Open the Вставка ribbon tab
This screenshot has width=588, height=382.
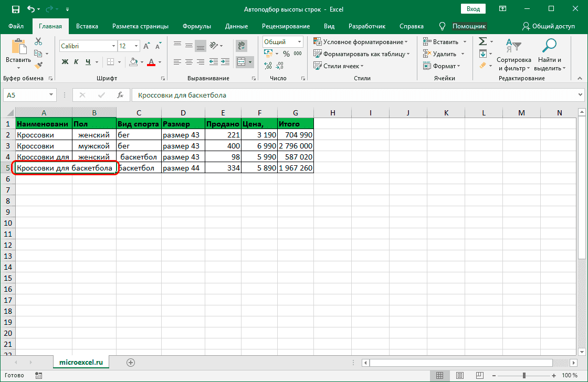coord(87,26)
